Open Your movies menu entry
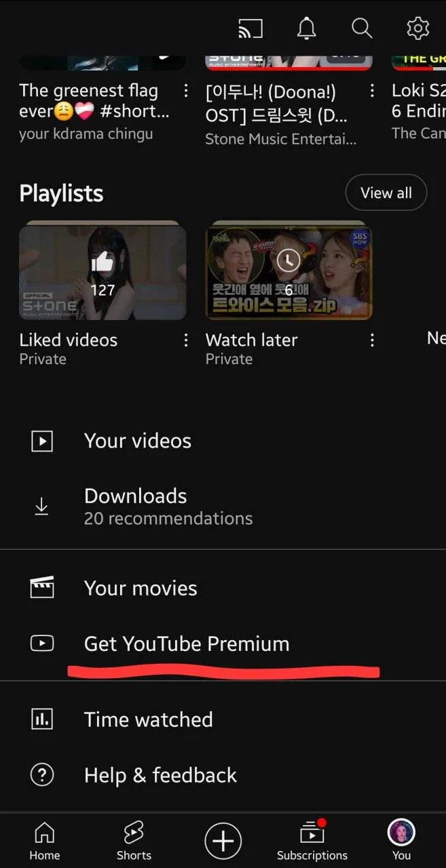The image size is (446, 868). (223, 588)
